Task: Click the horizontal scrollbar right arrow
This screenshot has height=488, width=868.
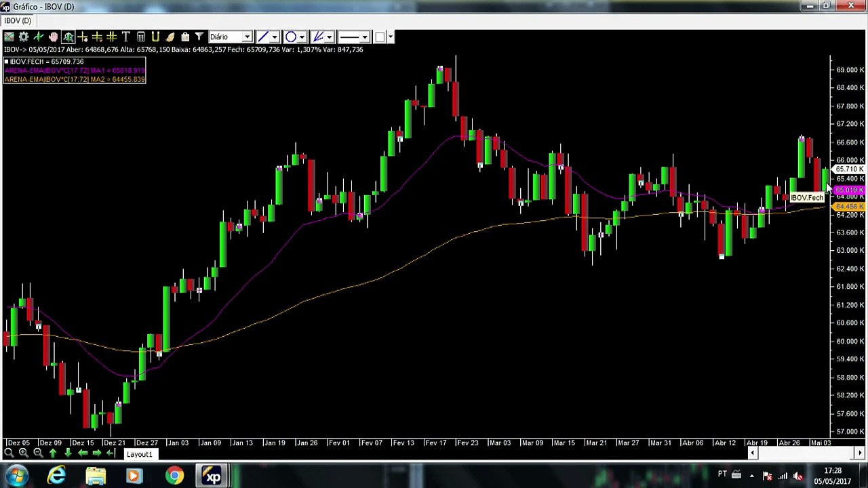Action: pyautogui.click(x=859, y=453)
